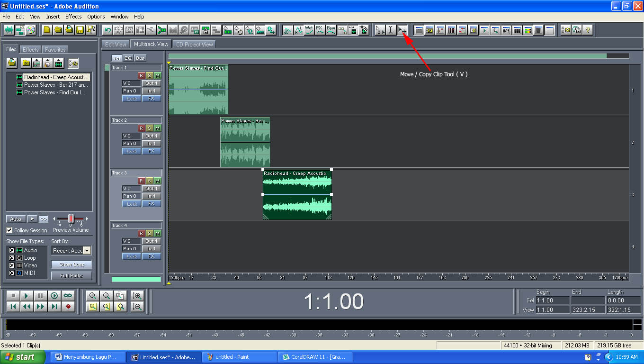
Task: Import file icon in Files panel
Action: [12, 63]
